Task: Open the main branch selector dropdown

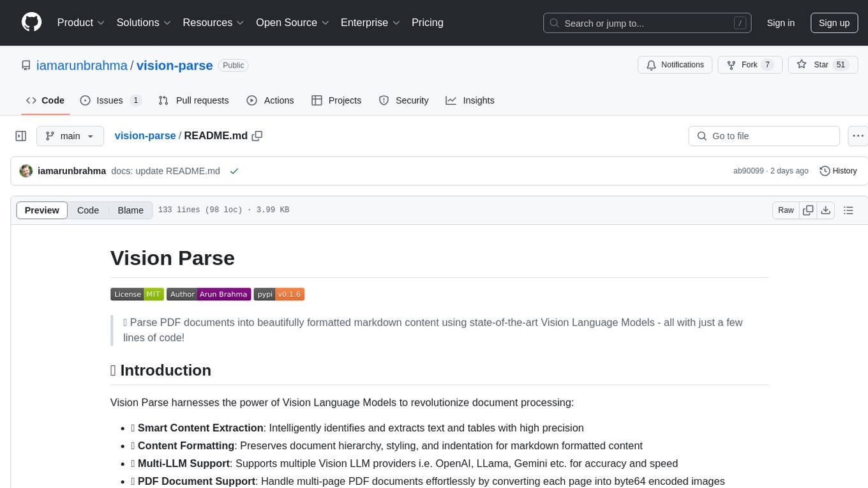Action: pos(70,136)
